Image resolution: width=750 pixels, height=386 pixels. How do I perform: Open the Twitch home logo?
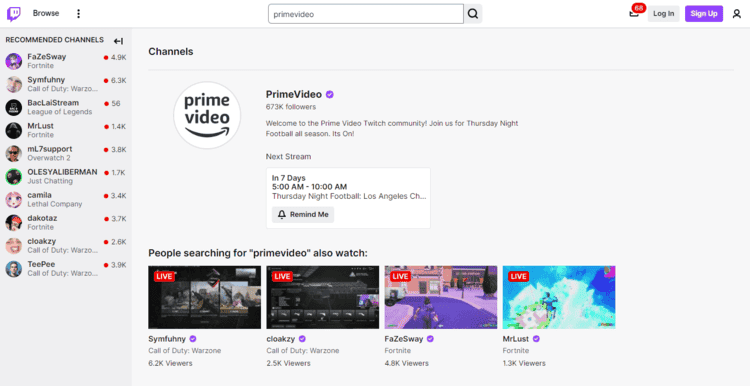point(13,14)
